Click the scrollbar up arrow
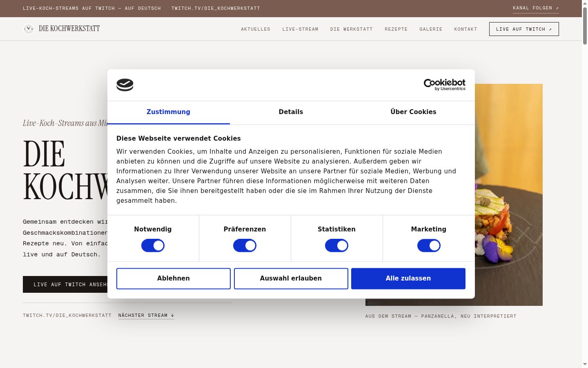 point(585,3)
